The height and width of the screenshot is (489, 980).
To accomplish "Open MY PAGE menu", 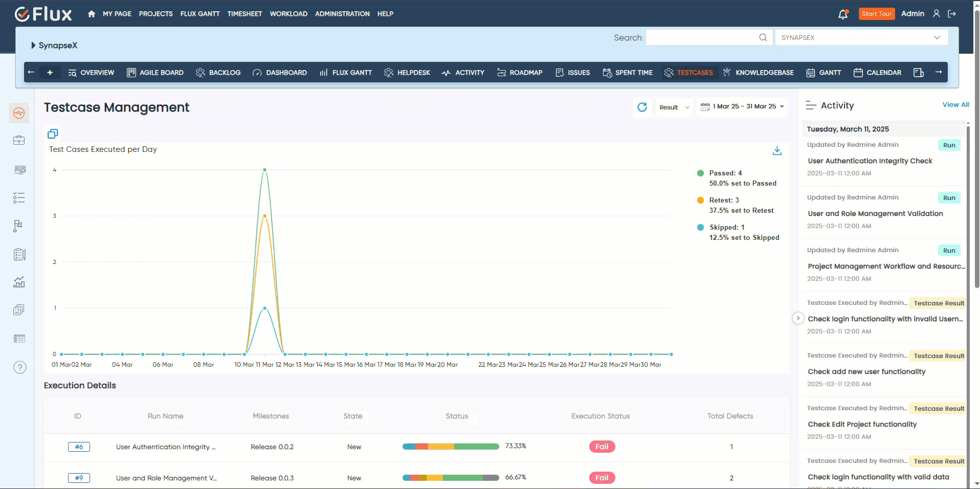I will point(117,14).
